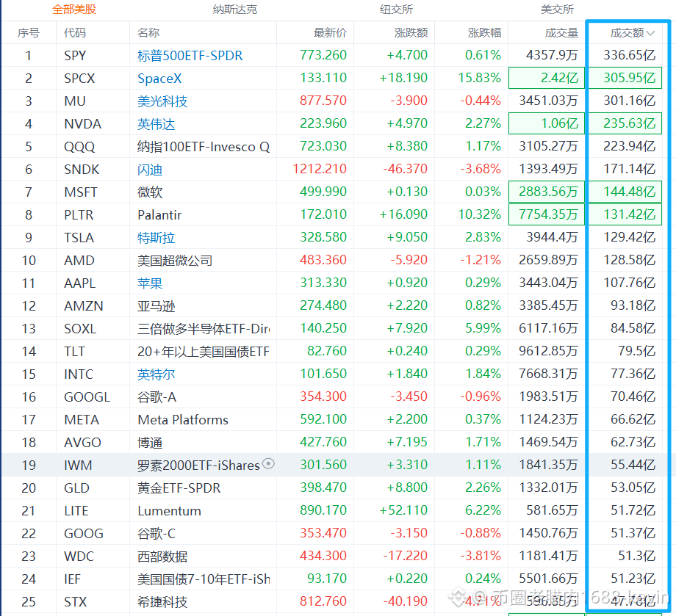This screenshot has height=616, width=676.
Task: Select the AVGO ticker code
Action: (x=82, y=443)
